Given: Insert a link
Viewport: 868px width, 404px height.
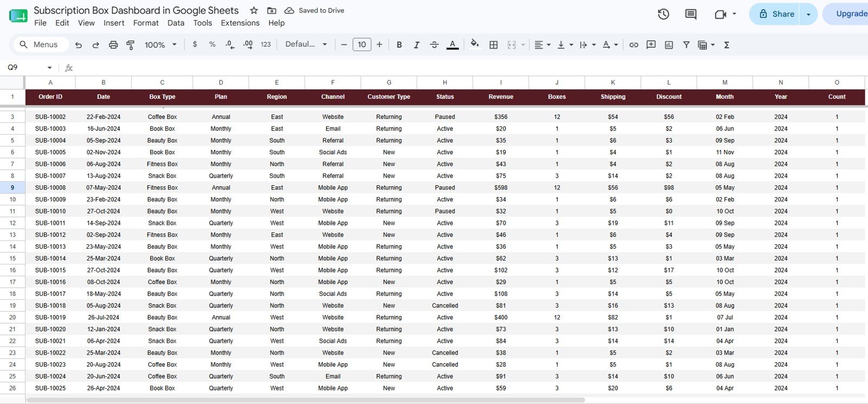Looking at the screenshot, I should pos(634,45).
